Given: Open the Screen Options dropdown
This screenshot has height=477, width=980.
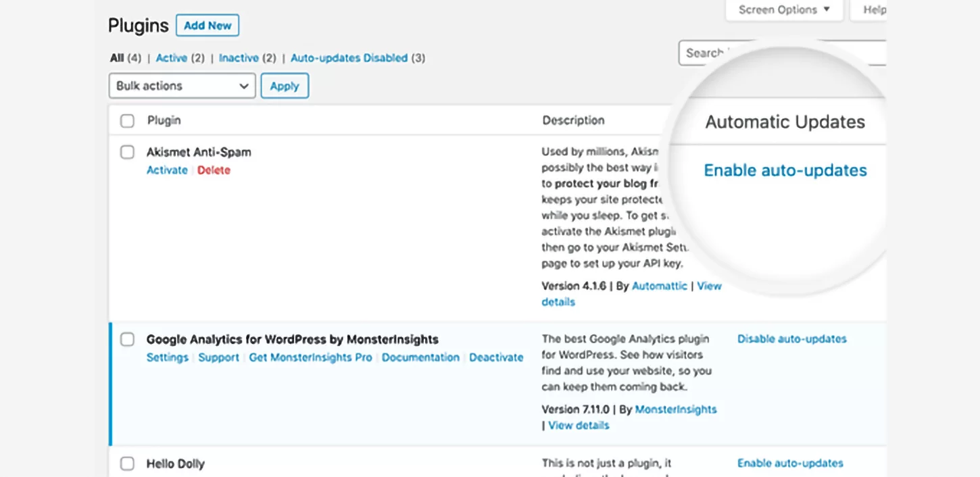Looking at the screenshot, I should (784, 10).
